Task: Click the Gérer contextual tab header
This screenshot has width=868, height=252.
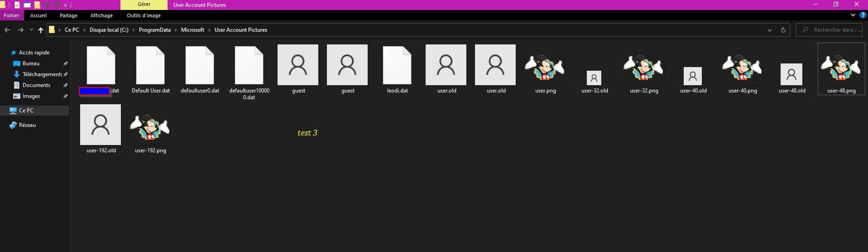Action: click(144, 5)
